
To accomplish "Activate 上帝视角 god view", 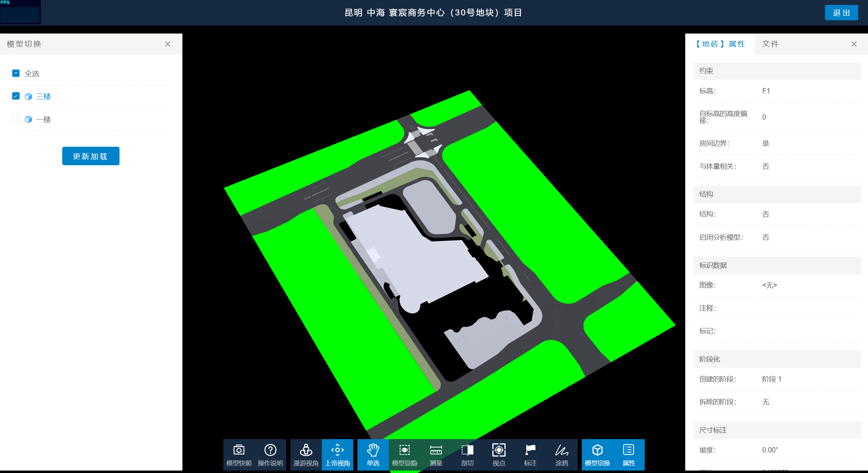I will (x=338, y=455).
